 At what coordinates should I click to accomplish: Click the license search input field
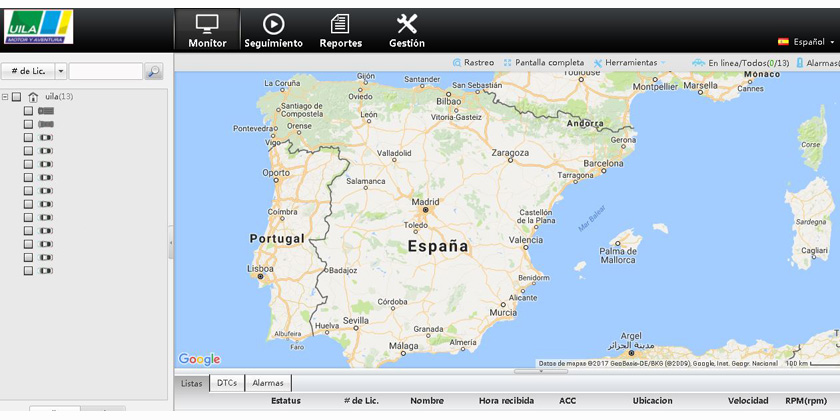click(x=106, y=71)
